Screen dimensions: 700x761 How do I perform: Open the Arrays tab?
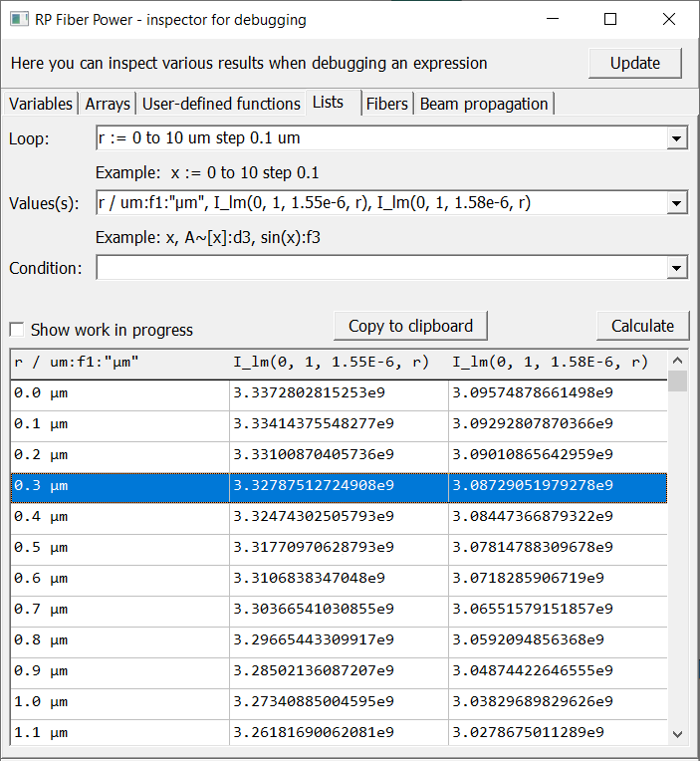[x=107, y=104]
